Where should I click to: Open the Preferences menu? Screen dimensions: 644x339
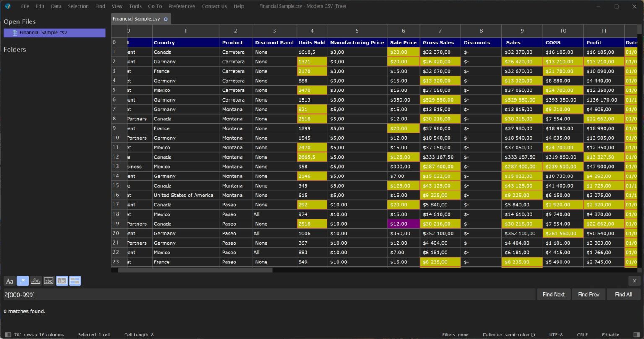(x=182, y=6)
